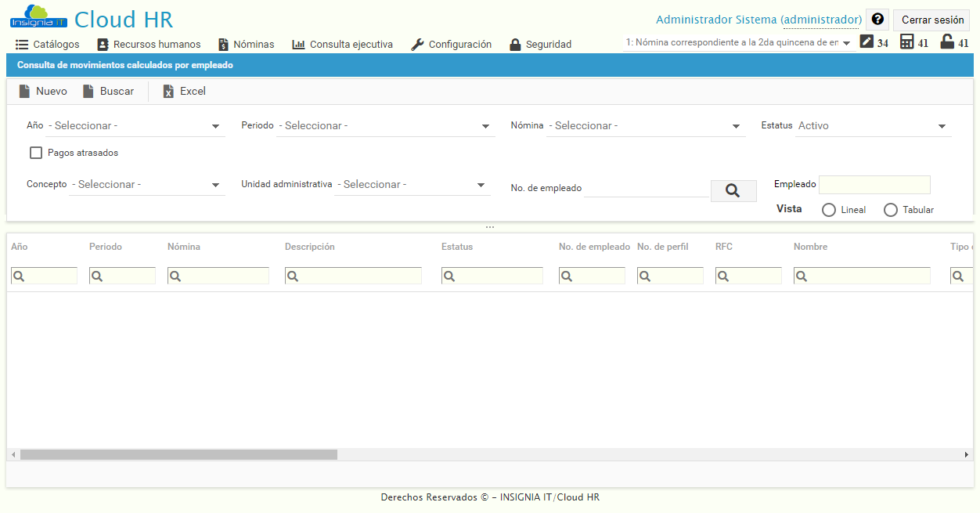Click the Configuración wrench icon
This screenshot has height=513, width=980.
(416, 45)
